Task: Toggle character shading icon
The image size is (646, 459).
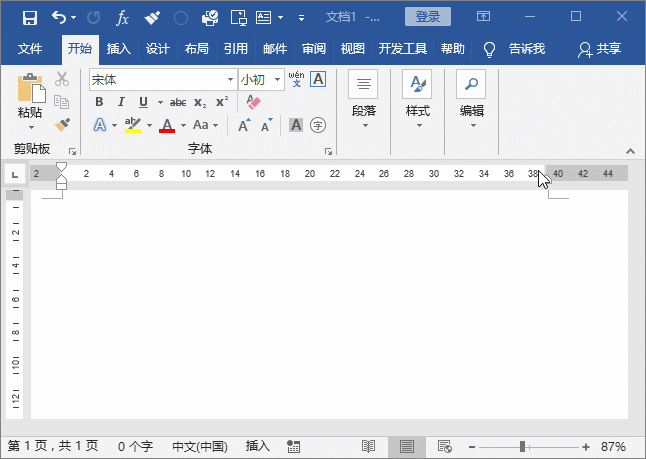Action: (x=296, y=125)
